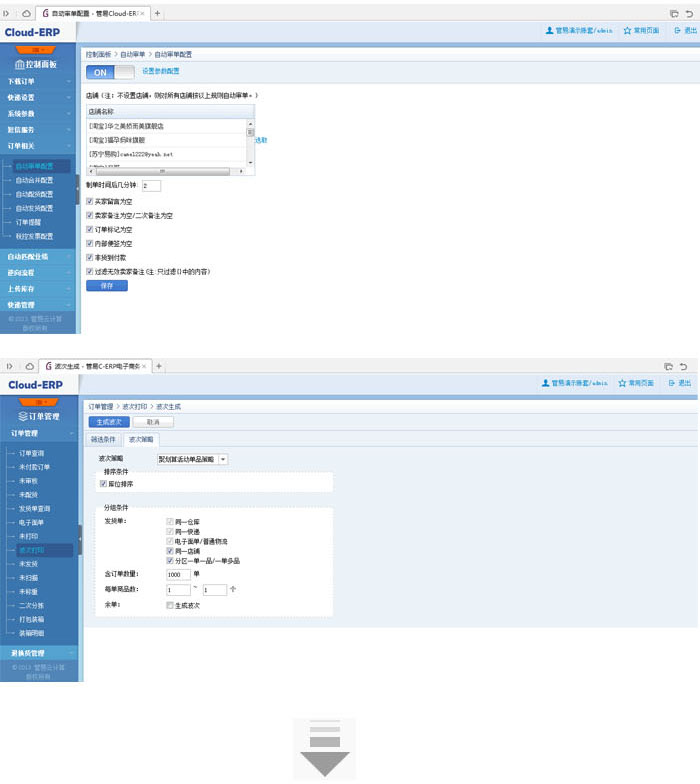Click the undo arrow icon in the top window
The height and width of the screenshot is (784, 700).
pyautogui.click(x=689, y=14)
